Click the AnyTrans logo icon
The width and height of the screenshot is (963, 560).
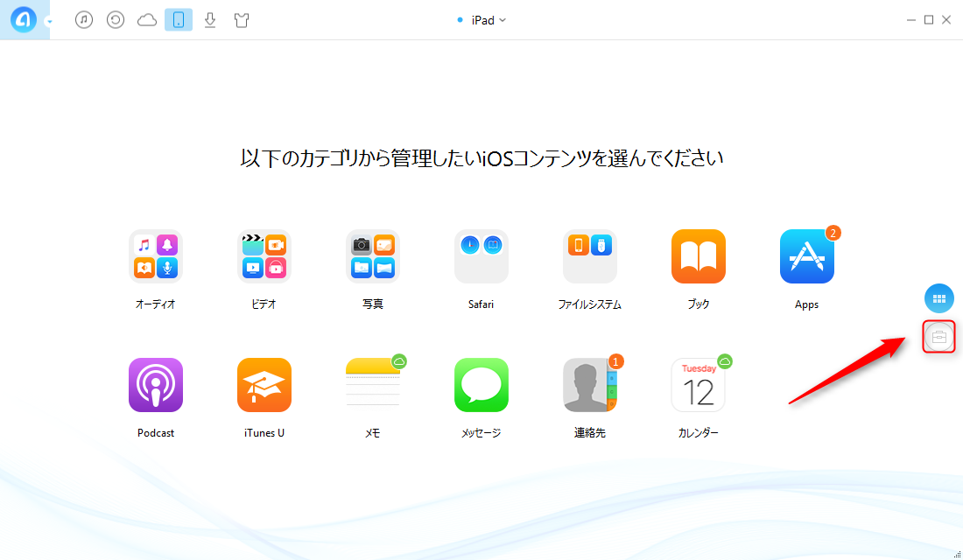24,19
